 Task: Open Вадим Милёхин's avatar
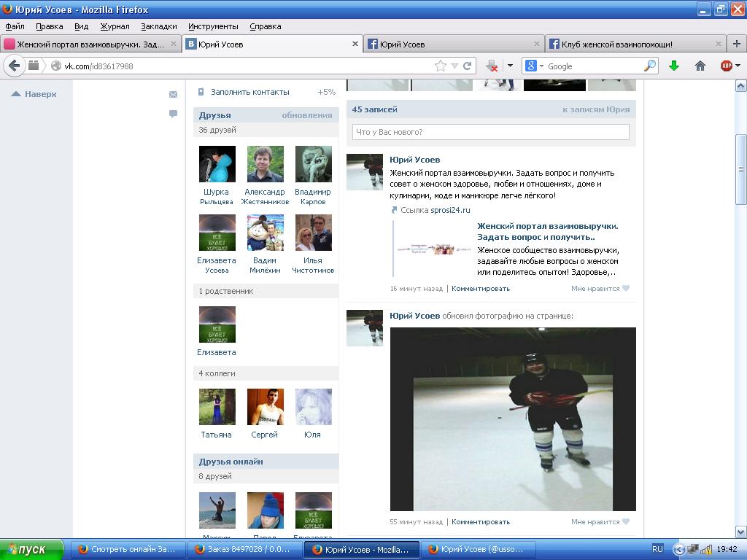tap(266, 233)
